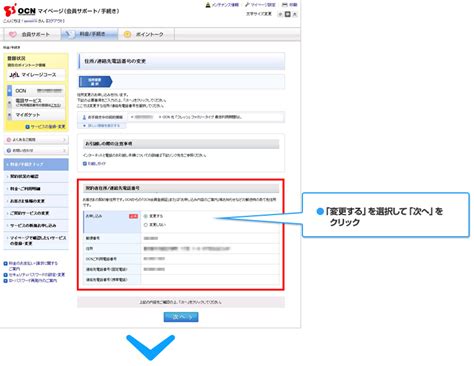Screen dimensions: 474x366
Task: Select the small font size button
Action: tap(280, 14)
